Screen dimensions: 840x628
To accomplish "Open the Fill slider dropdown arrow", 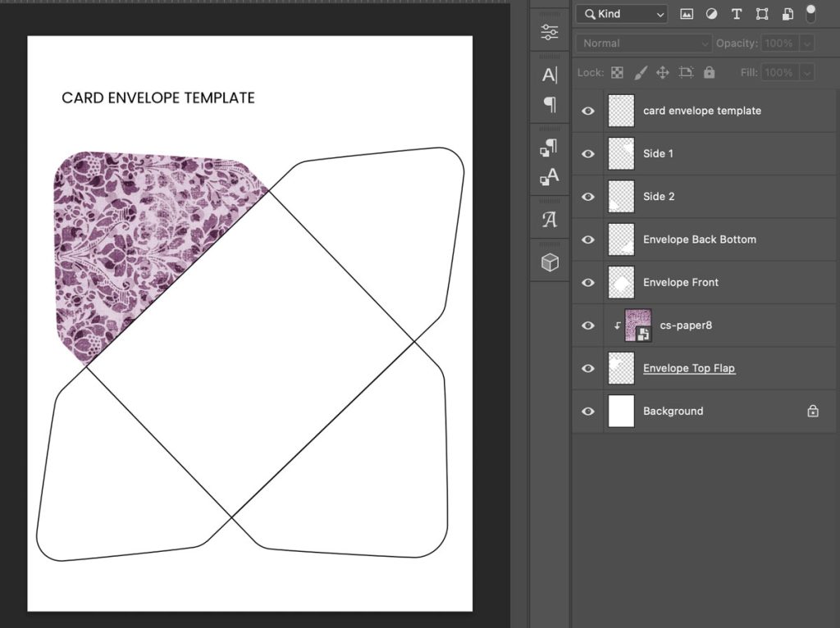I will [807, 72].
